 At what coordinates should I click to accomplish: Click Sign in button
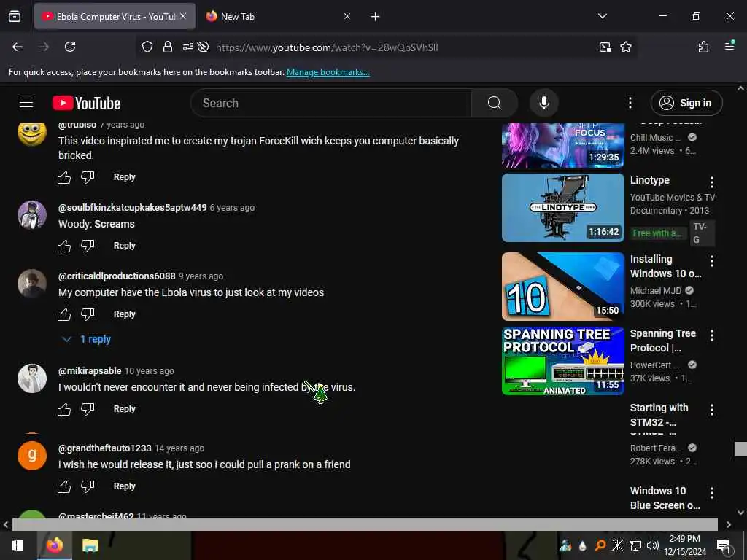(x=686, y=103)
